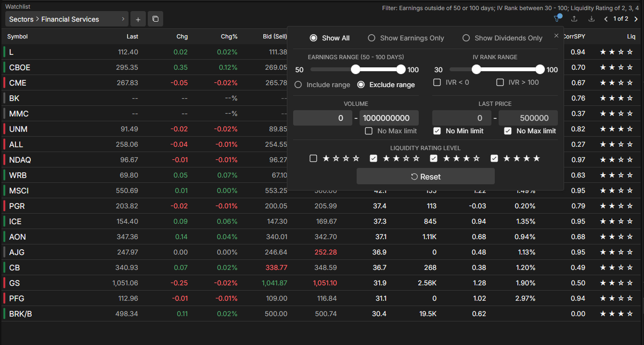The width and height of the screenshot is (644, 345).
Task: Click the AJG ask price 252.28
Action: (325, 252)
